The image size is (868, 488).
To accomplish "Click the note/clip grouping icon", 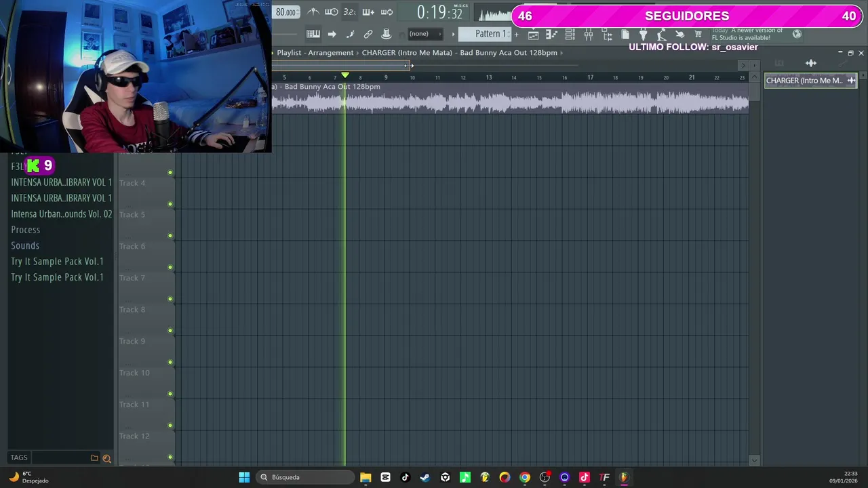I will coord(350,34).
